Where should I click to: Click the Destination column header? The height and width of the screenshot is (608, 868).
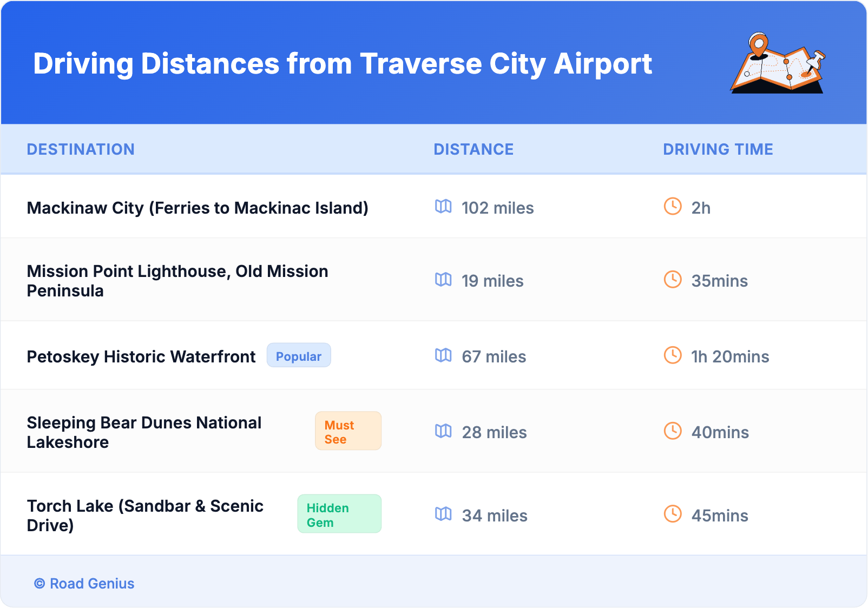coord(81,149)
